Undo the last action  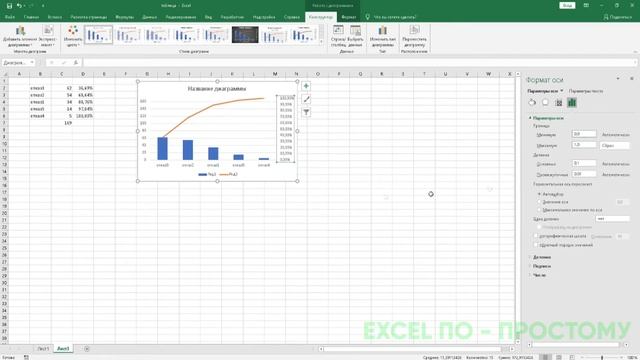pos(19,6)
